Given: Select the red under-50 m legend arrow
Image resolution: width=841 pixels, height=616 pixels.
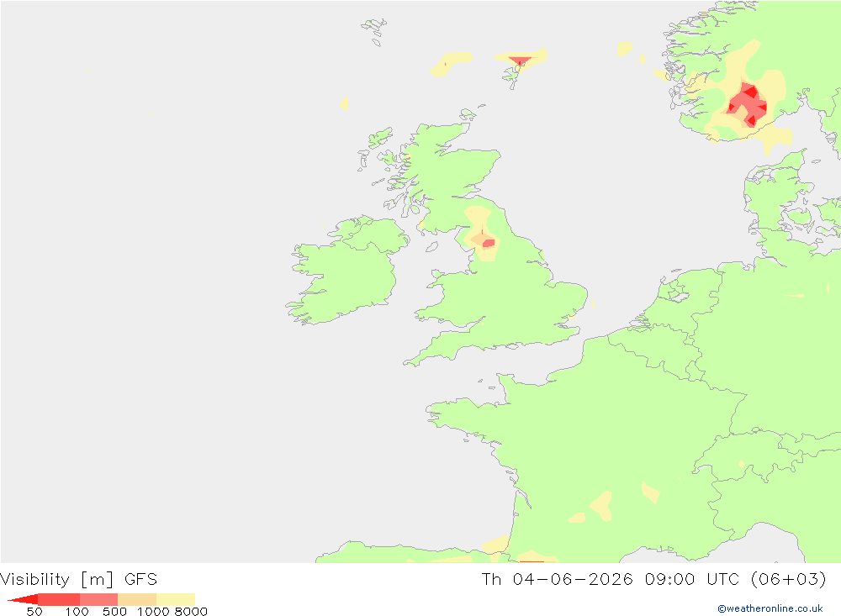Looking at the screenshot, I should click(x=23, y=599).
